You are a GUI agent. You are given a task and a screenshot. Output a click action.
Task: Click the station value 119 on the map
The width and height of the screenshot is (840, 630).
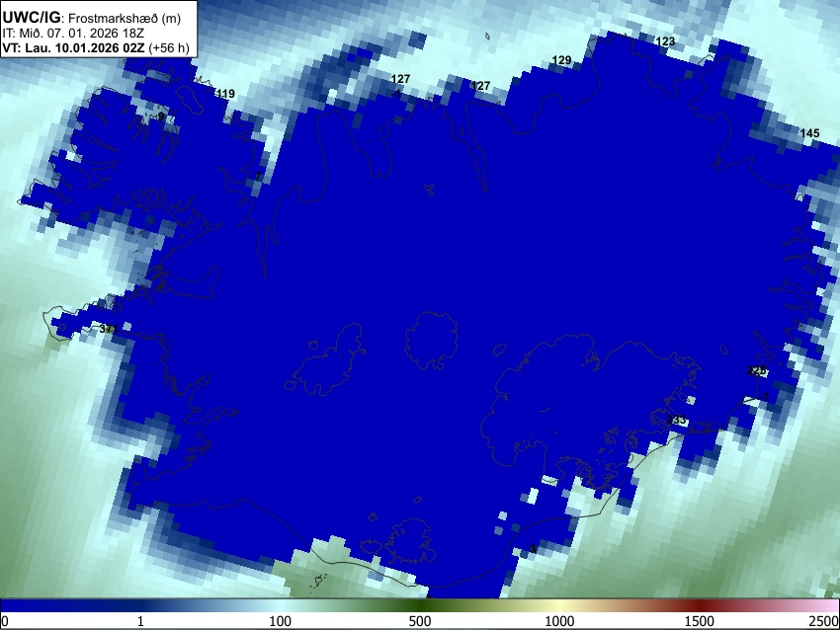click(x=225, y=94)
